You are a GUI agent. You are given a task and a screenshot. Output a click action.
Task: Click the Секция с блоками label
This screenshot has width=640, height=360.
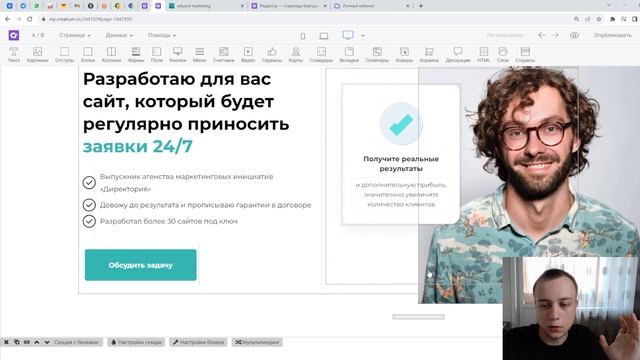tap(76, 342)
